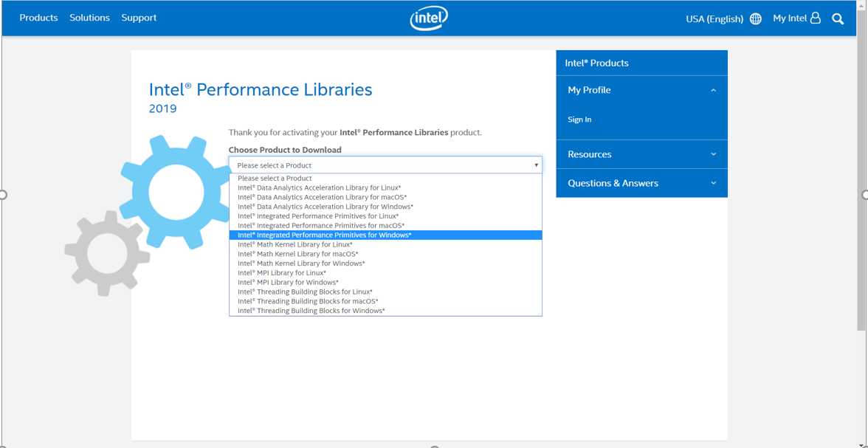Click the Intel Performance Libraries heading

261,90
